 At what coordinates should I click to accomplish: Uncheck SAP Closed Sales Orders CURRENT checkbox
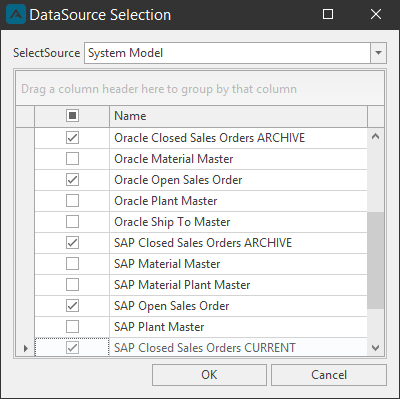(x=72, y=348)
